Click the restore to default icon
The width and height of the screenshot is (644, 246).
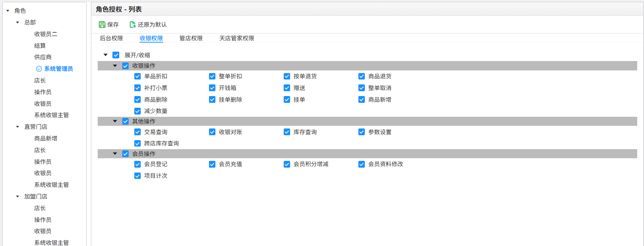click(x=132, y=24)
